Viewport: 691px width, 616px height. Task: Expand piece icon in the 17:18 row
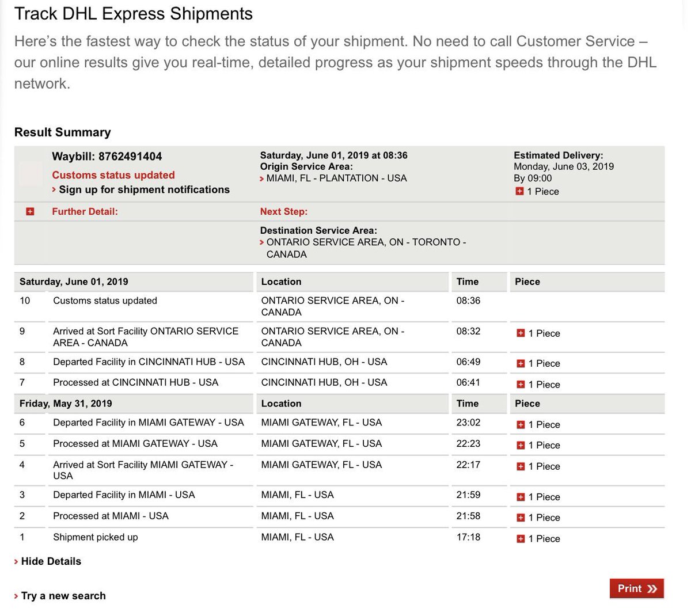pos(521,539)
